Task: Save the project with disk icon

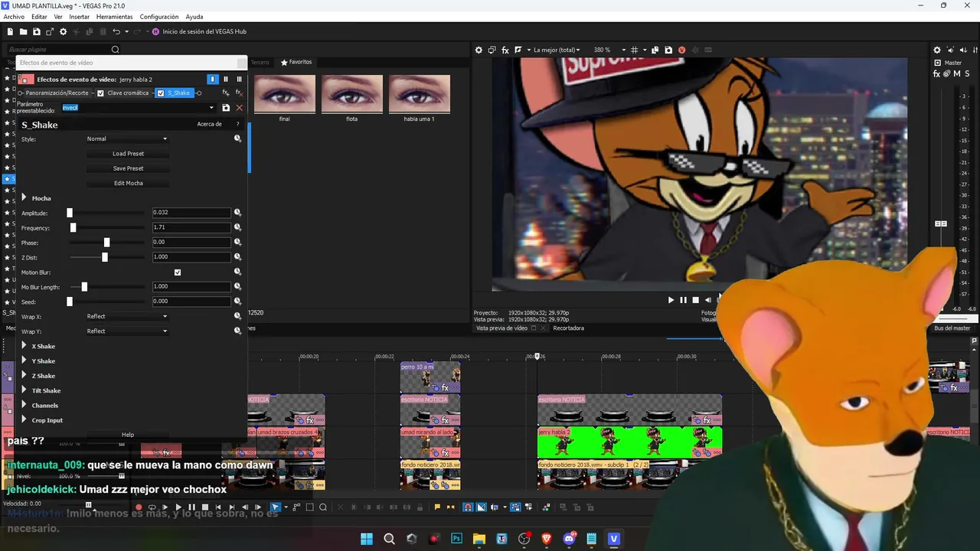Action: [x=37, y=31]
